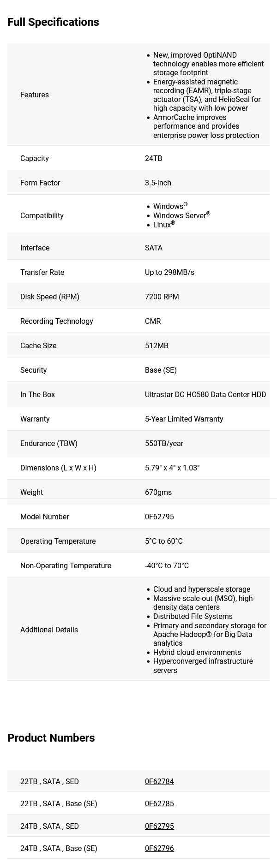Open product number link 0F62784
This screenshot has height=868, width=277.
pyautogui.click(x=159, y=781)
